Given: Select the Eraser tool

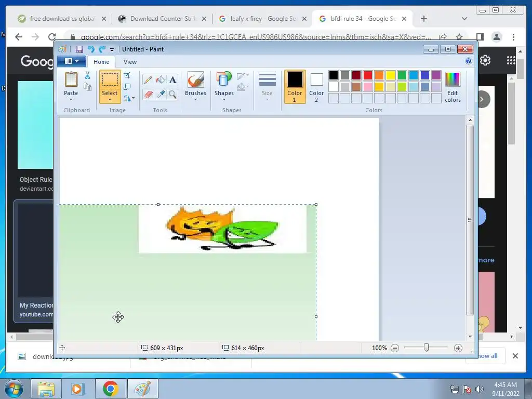Looking at the screenshot, I should tap(148, 94).
